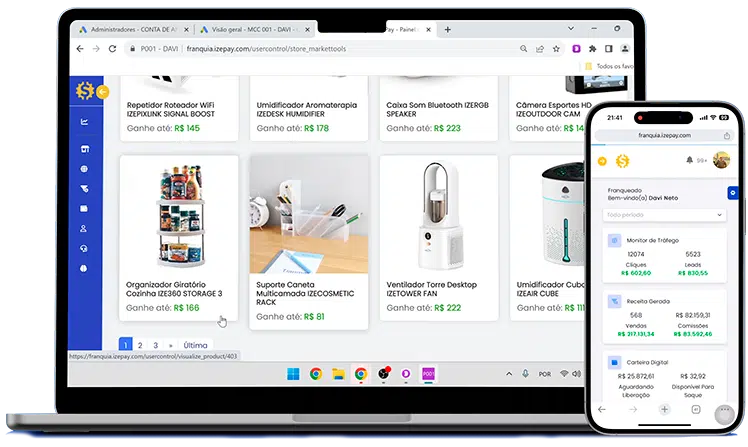
Task: Click the IzePay gear logo in the laptop sidebar
Action: click(x=85, y=90)
